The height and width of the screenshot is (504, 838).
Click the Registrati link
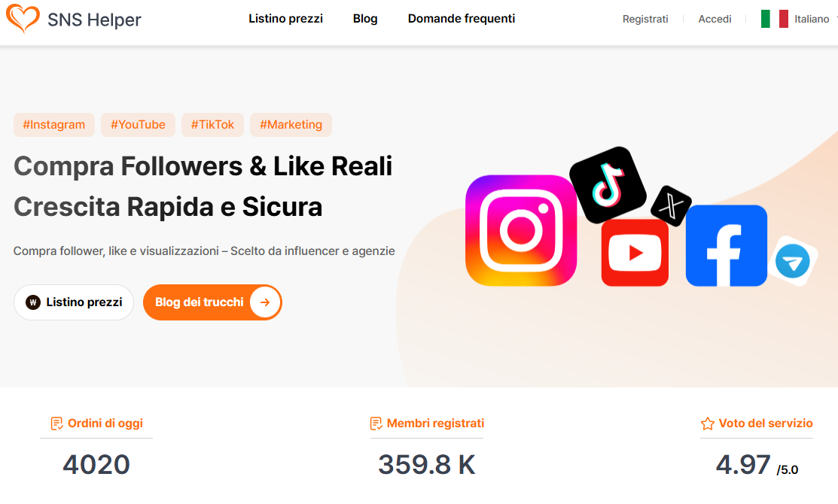click(645, 20)
